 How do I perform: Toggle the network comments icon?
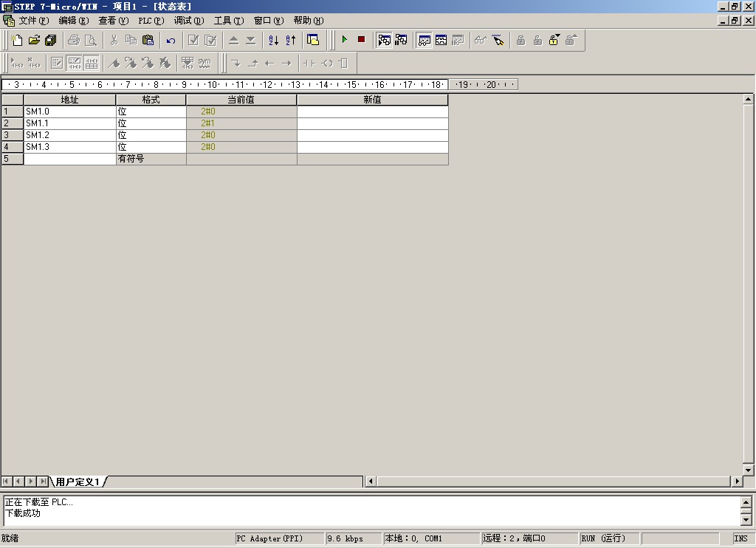(75, 64)
